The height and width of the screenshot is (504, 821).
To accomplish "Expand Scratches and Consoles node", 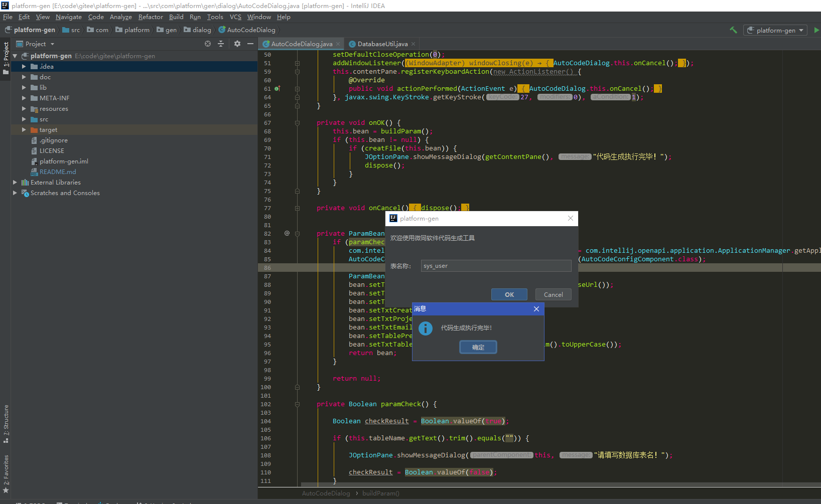I will pos(15,193).
